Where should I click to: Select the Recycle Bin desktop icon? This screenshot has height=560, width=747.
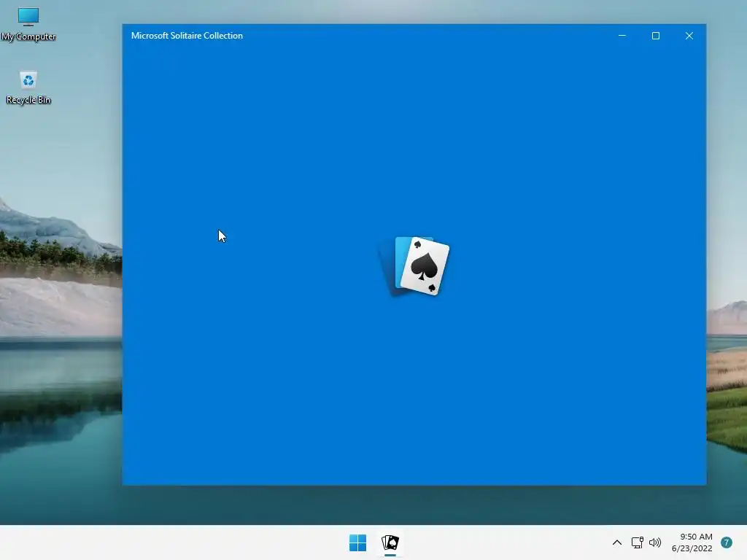tap(28, 87)
